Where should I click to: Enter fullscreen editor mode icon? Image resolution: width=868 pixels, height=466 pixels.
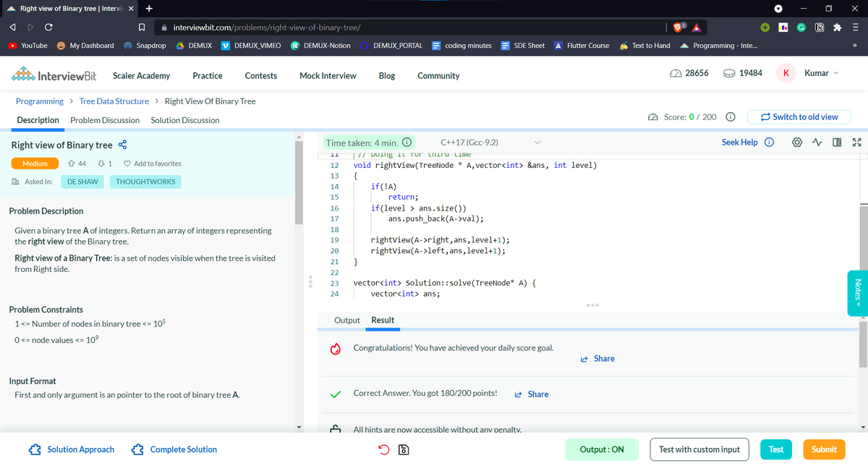[x=856, y=143]
